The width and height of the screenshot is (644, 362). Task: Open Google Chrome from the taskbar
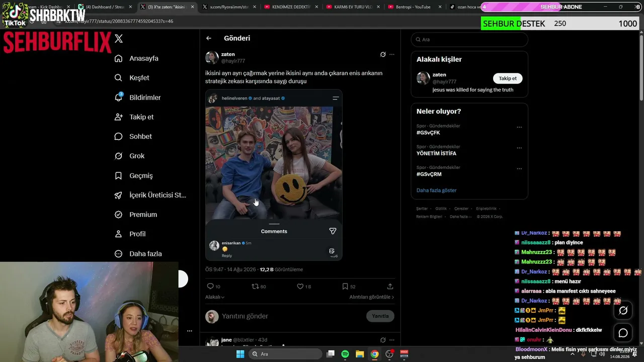tap(374, 354)
